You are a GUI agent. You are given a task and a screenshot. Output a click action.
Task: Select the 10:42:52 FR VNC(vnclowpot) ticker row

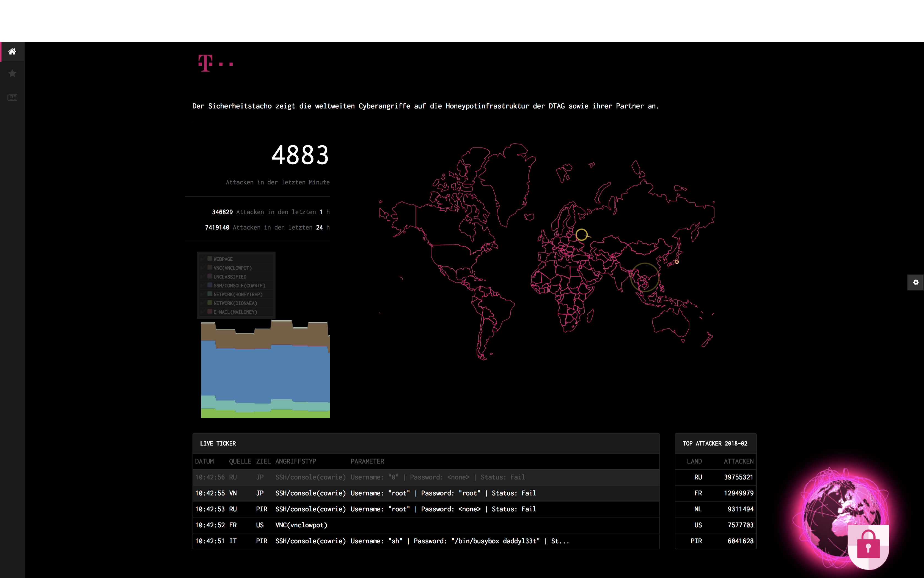(426, 525)
